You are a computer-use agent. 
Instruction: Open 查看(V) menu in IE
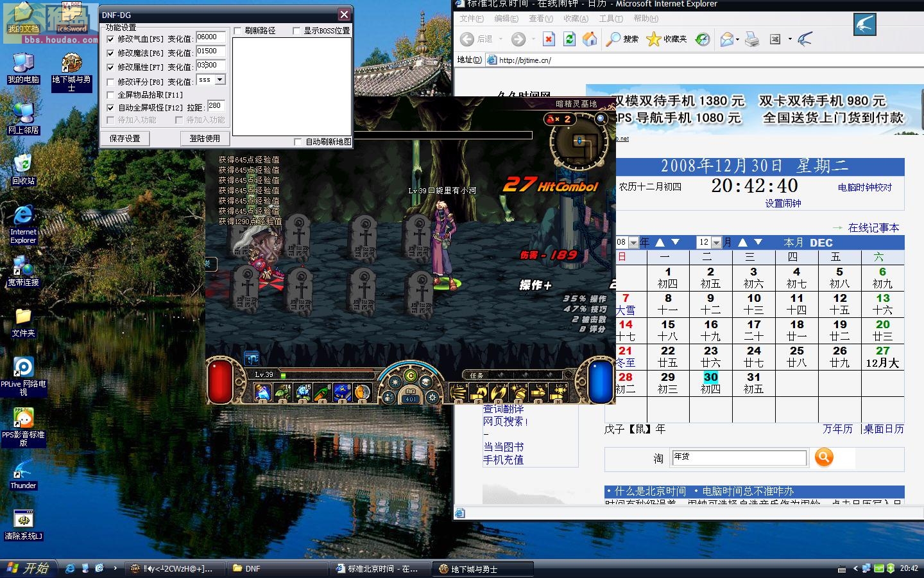(541, 19)
